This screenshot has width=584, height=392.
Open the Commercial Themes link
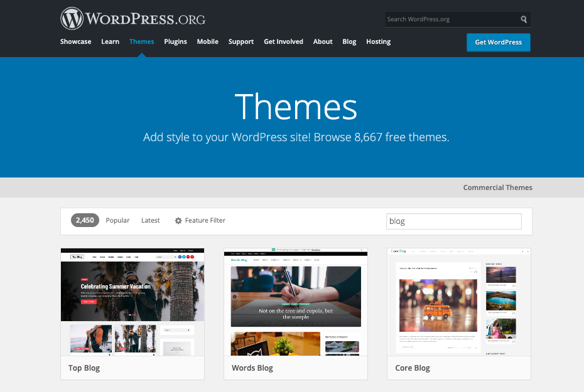point(497,188)
